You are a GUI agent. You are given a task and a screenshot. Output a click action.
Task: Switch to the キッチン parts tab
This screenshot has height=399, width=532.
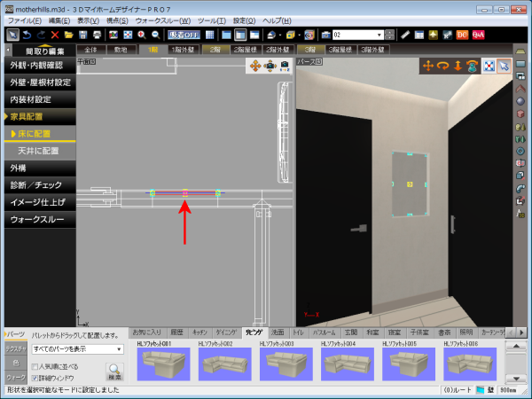pos(201,332)
